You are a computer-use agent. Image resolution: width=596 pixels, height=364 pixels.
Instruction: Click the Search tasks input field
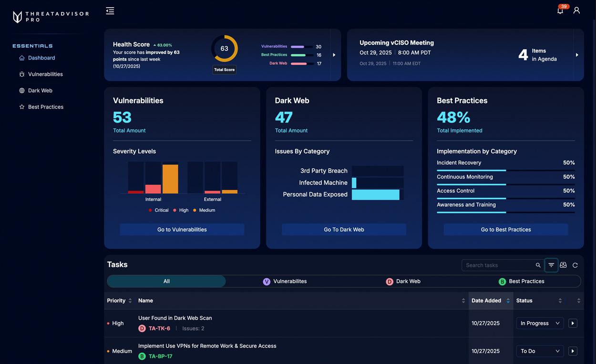point(498,265)
